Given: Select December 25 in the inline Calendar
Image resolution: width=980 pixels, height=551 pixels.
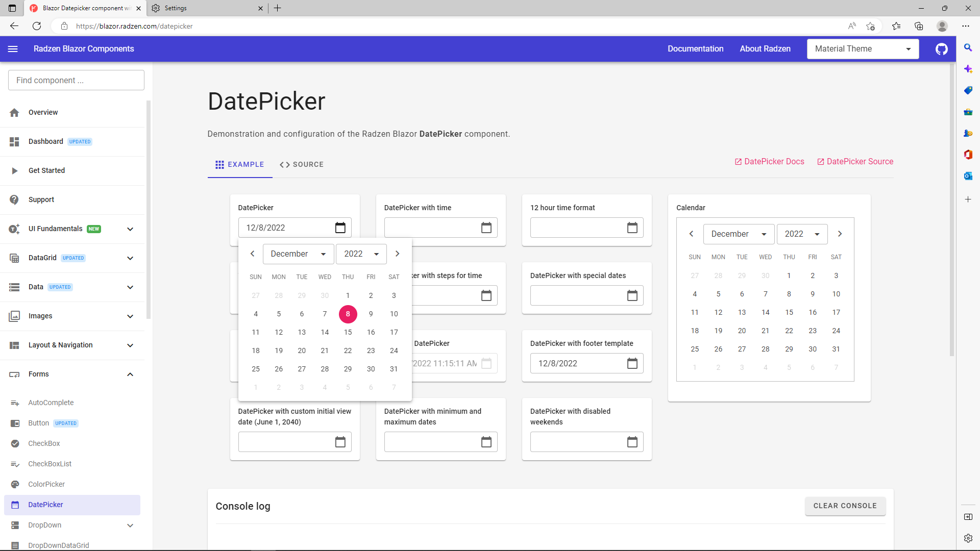Looking at the screenshot, I should pos(695,349).
